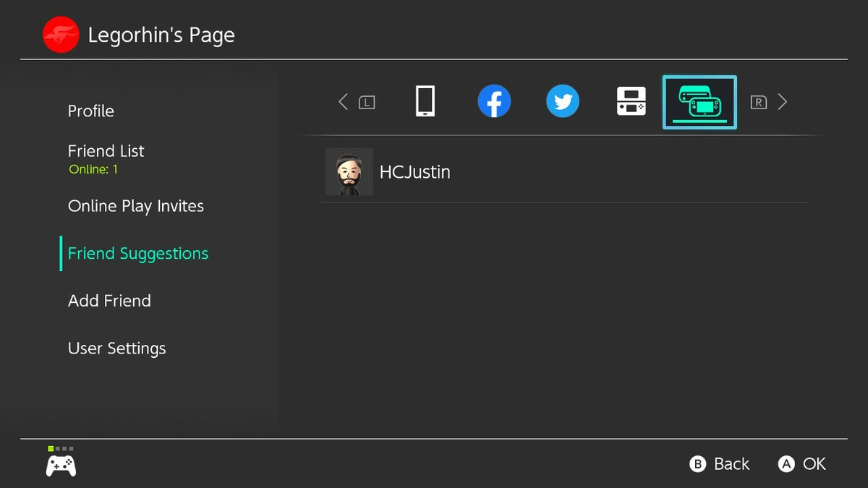The height and width of the screenshot is (488, 868).
Task: Click the red Legorhin profile avatar
Action: [61, 35]
